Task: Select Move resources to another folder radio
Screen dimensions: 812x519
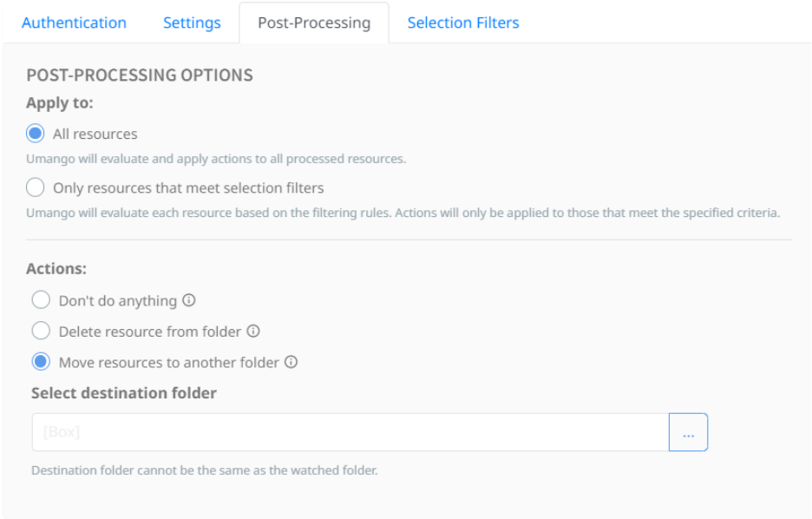Action: [41, 362]
